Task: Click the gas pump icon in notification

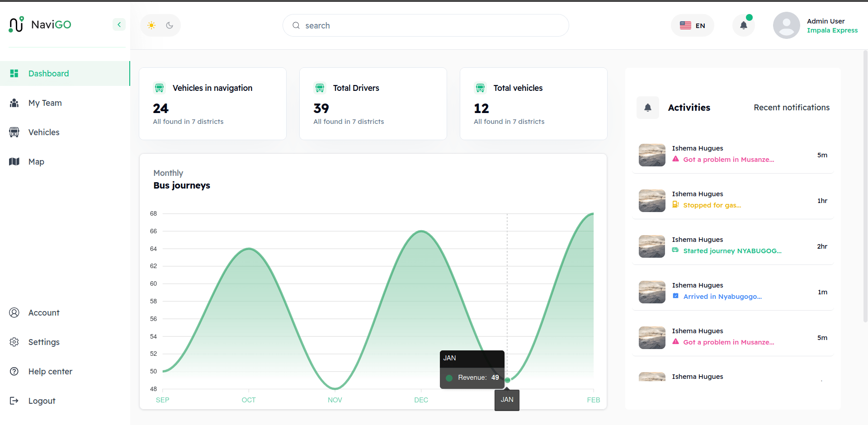Action: point(675,205)
